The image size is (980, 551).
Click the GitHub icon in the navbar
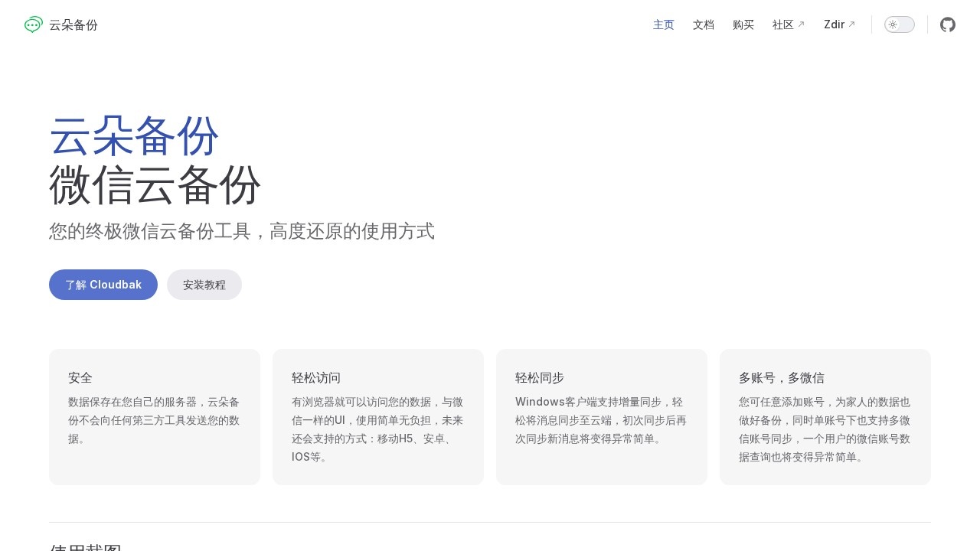pyautogui.click(x=948, y=24)
